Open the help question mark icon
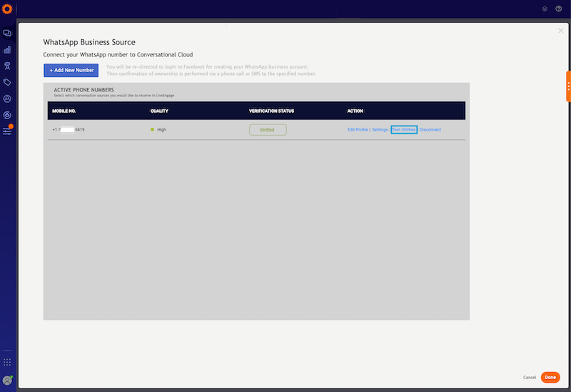The height and width of the screenshot is (392, 571). coord(559,9)
